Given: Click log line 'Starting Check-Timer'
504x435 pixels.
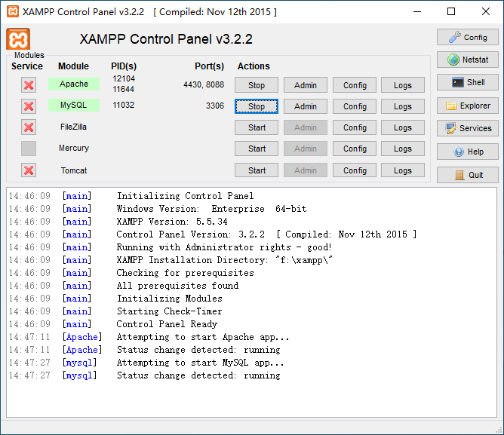Looking at the screenshot, I should point(170,311).
